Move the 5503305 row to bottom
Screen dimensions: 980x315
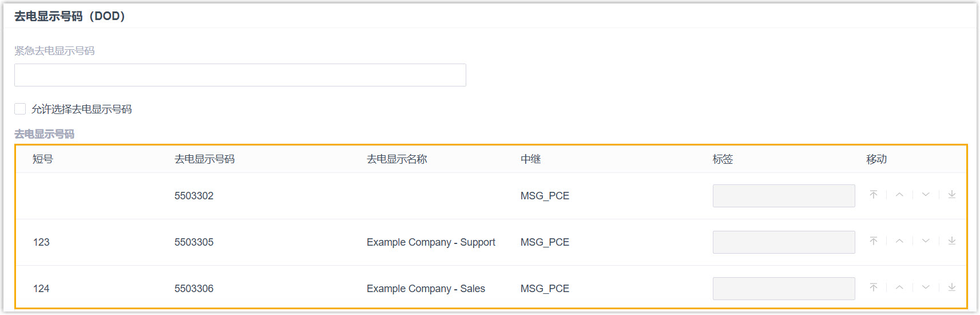952,241
